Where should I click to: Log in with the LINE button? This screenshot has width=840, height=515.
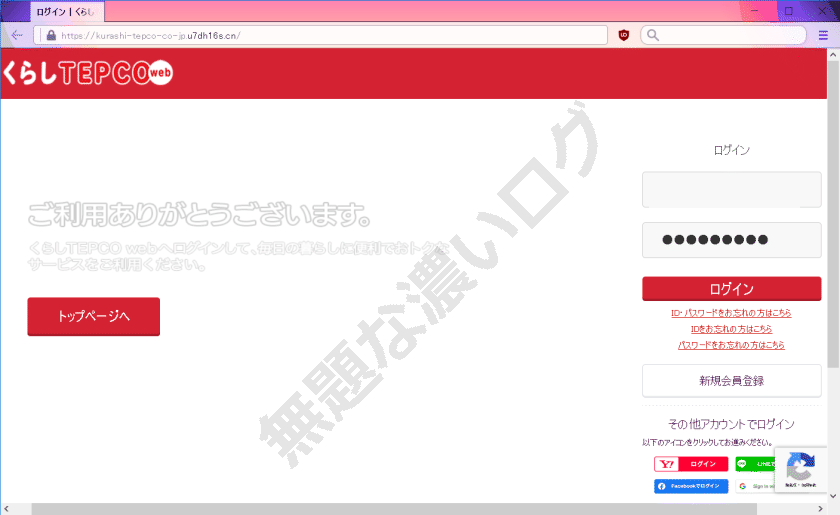click(x=755, y=464)
